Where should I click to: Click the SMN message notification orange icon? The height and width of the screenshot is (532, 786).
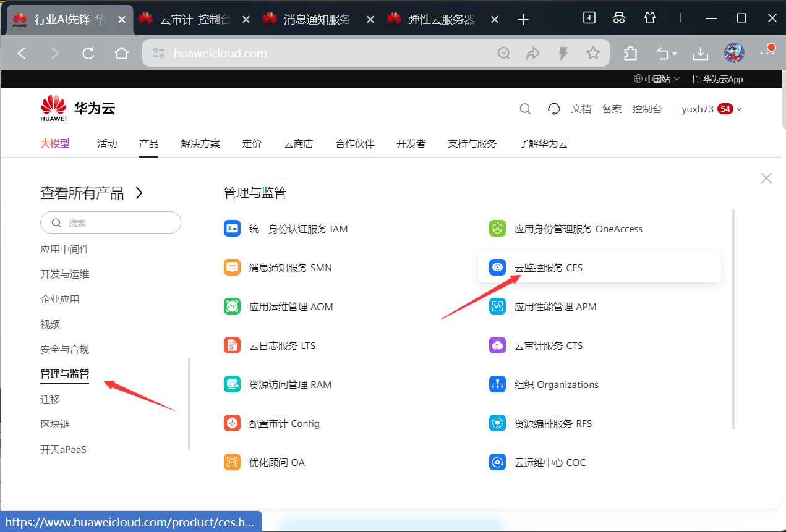pos(232,268)
